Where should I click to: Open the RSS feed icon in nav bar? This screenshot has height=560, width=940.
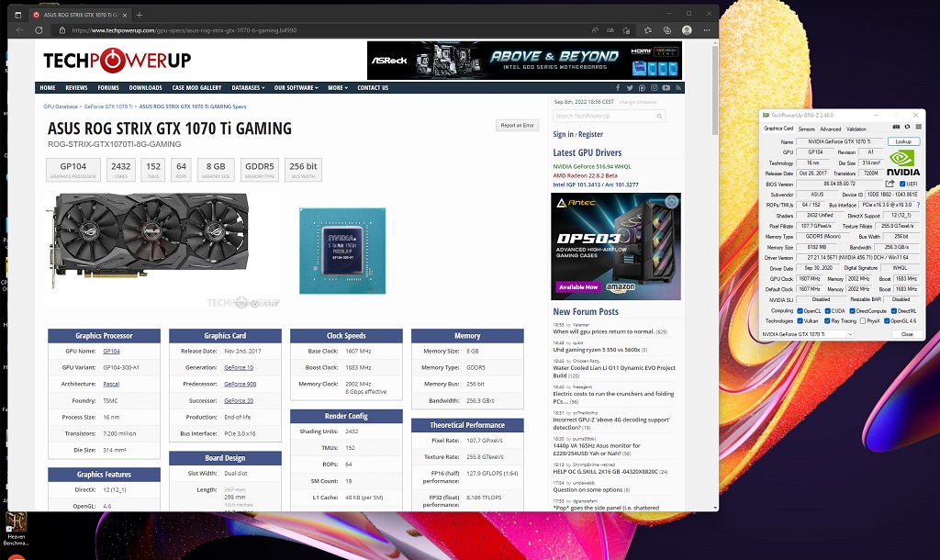tap(678, 87)
